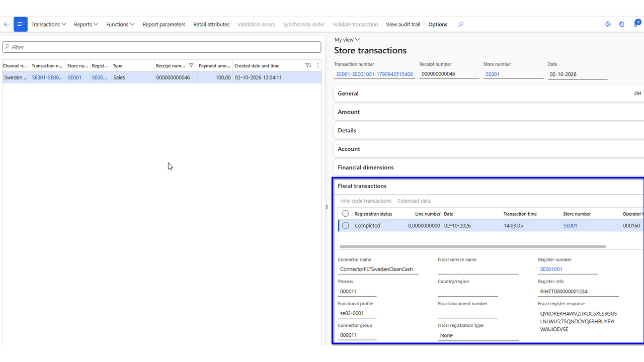Image resolution: width=644 pixels, height=362 pixels.
Task: Open the grid options three-dot menu
Action: pos(318,65)
